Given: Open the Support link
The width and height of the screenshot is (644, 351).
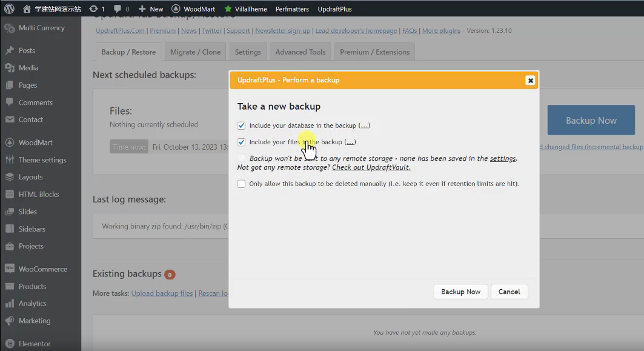Looking at the screenshot, I should click(238, 30).
